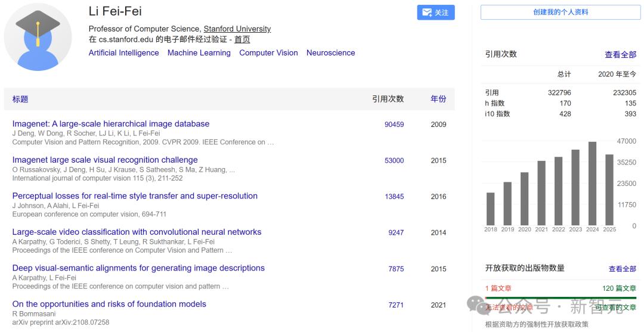The width and height of the screenshot is (644, 332).
Task: Click 创建我的个人资料 button
Action: pos(560,13)
